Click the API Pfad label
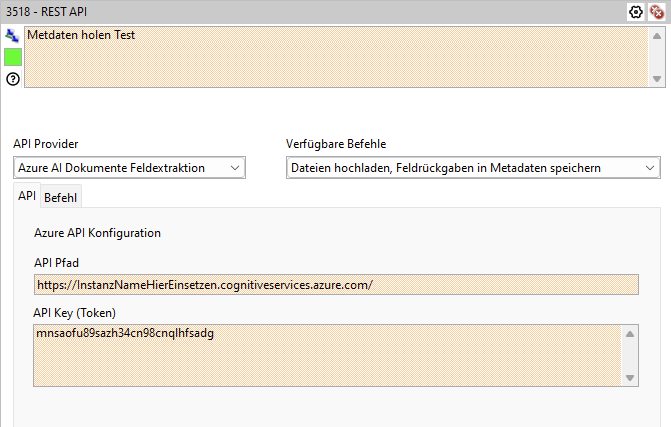 (x=56, y=263)
